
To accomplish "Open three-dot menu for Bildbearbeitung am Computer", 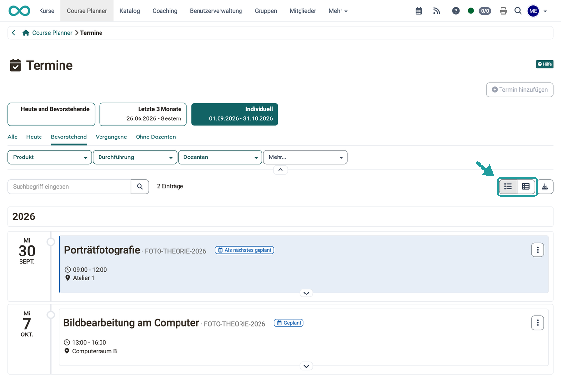I will click(x=538, y=323).
